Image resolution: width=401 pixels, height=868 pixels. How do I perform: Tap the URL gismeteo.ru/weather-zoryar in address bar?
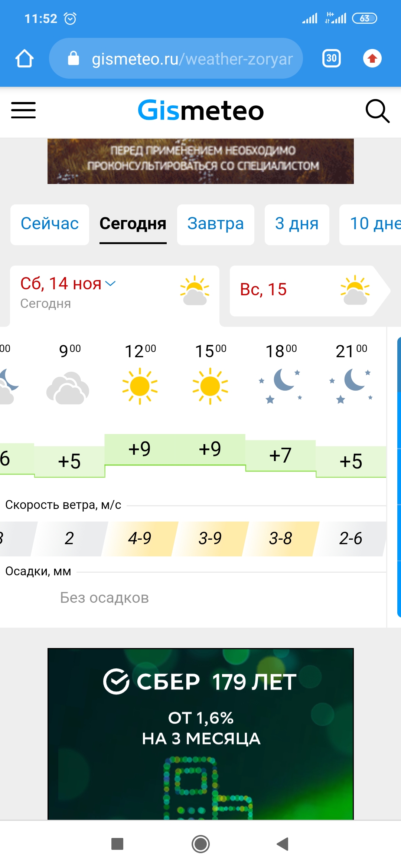pyautogui.click(x=192, y=58)
